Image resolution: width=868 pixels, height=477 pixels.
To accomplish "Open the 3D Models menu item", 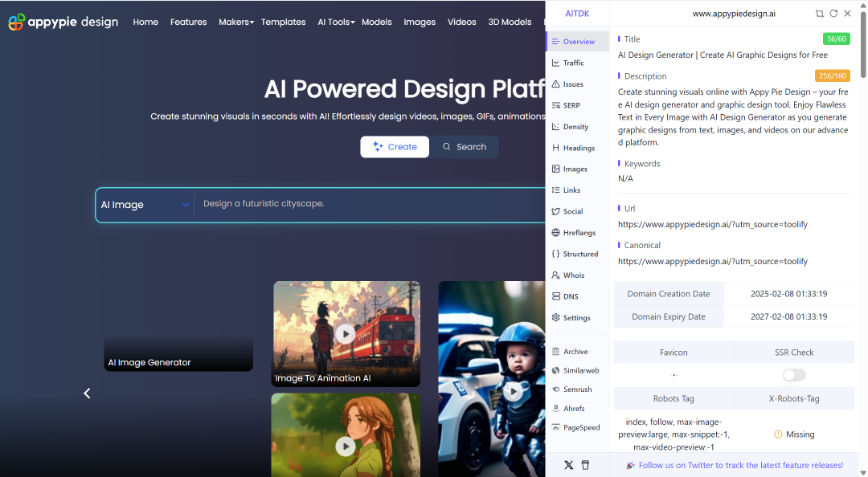I will (510, 22).
